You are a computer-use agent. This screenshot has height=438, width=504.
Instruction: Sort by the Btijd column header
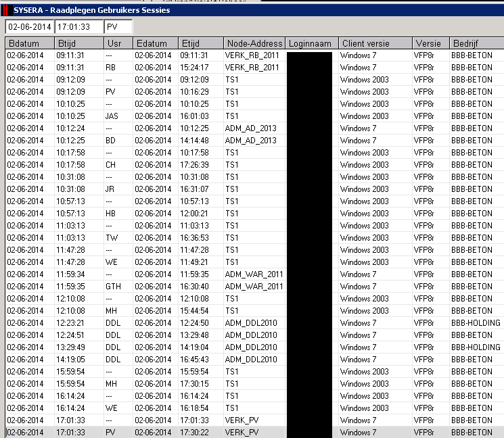tap(79, 43)
